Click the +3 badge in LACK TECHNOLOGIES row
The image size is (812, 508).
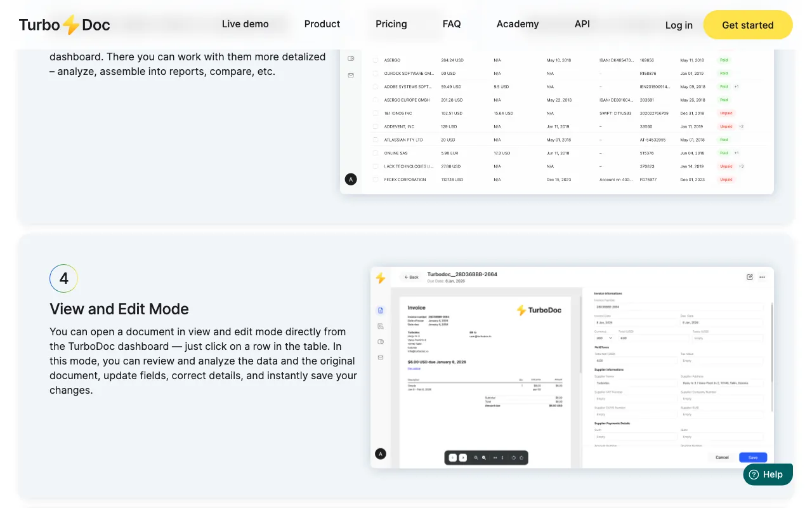(x=741, y=166)
